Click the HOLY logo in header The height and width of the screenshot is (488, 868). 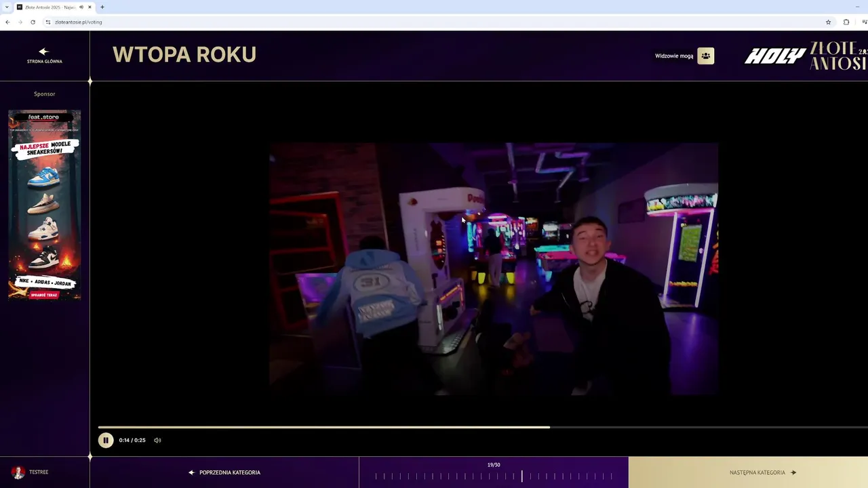coord(775,56)
